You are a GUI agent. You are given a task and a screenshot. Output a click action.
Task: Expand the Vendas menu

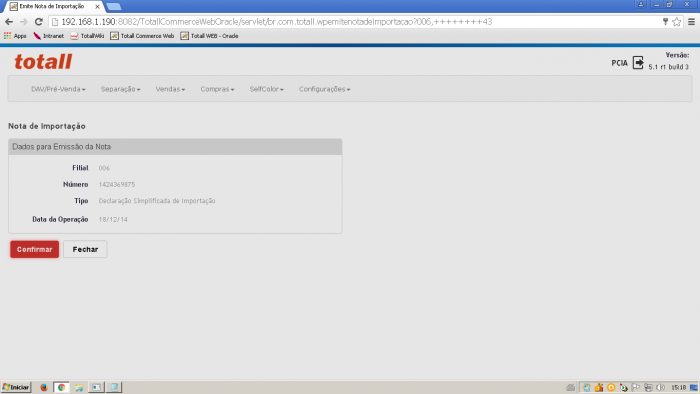(170, 89)
